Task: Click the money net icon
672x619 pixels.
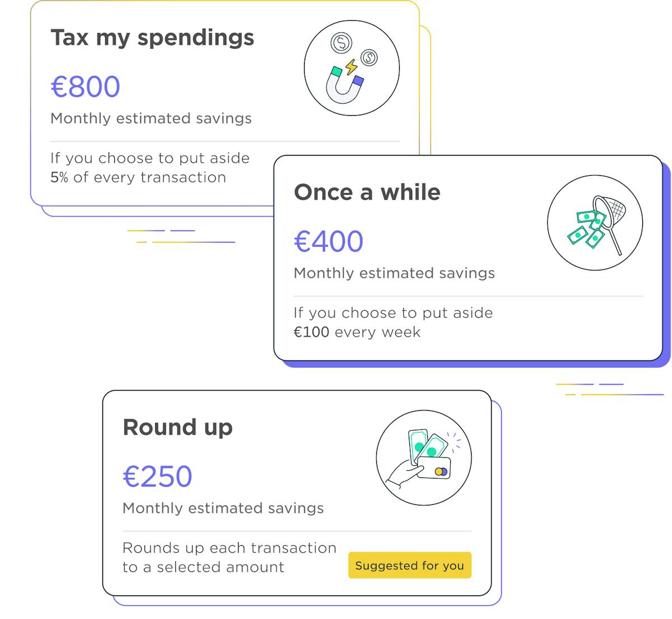Action: 595,223
